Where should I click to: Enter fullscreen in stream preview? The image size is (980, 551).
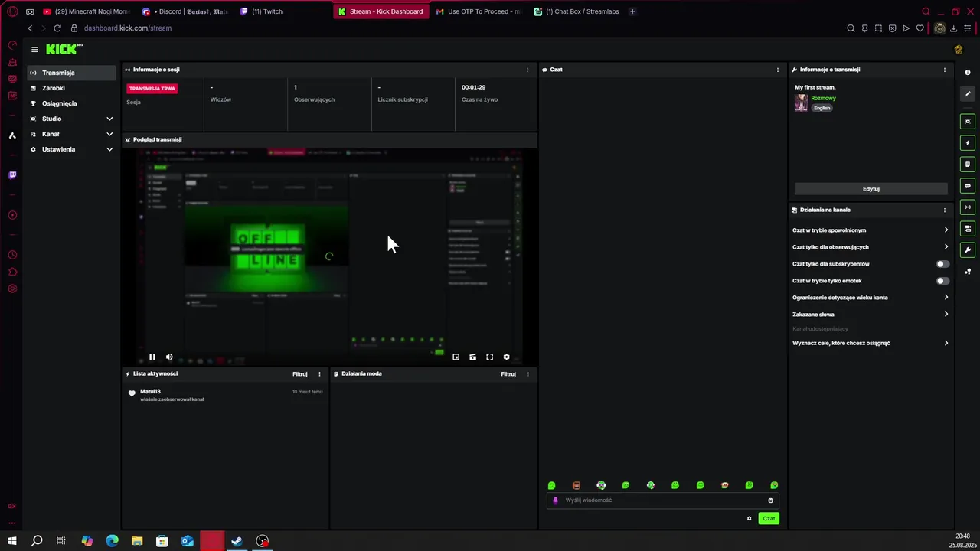pyautogui.click(x=489, y=357)
